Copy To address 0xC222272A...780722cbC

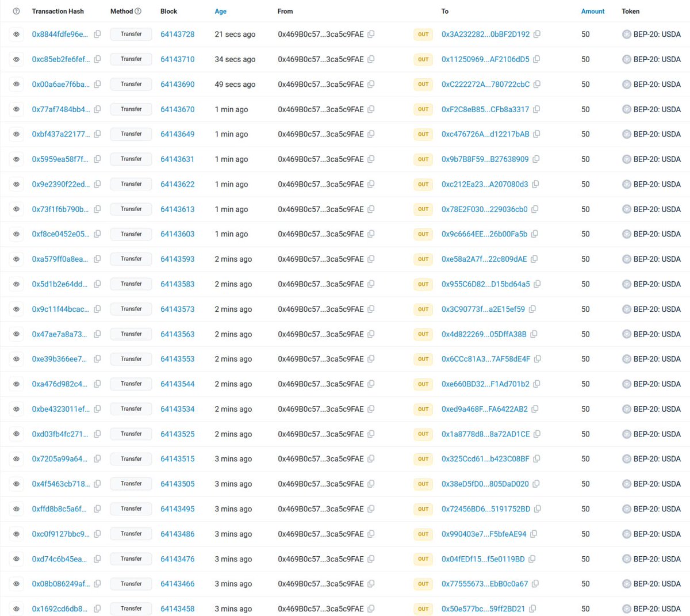tap(536, 85)
